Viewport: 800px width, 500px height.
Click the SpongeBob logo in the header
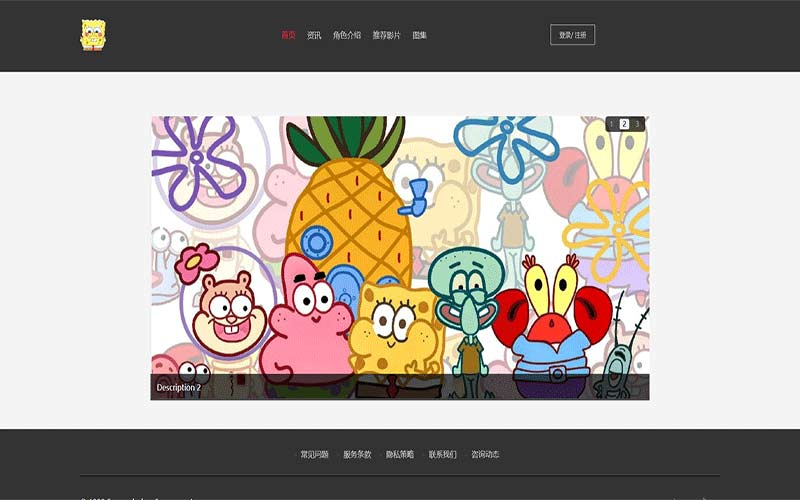click(93, 35)
